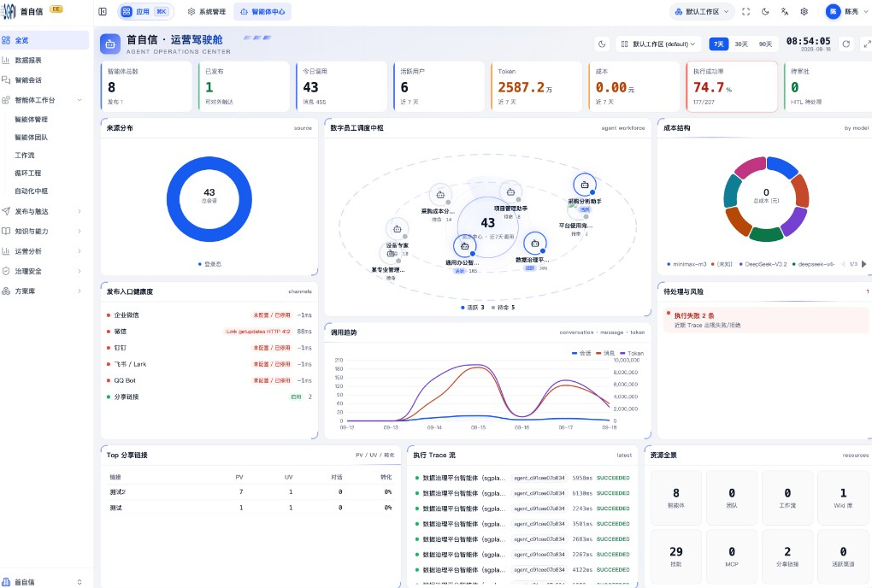
Task: Open the language translation icon
Action: coord(785,11)
